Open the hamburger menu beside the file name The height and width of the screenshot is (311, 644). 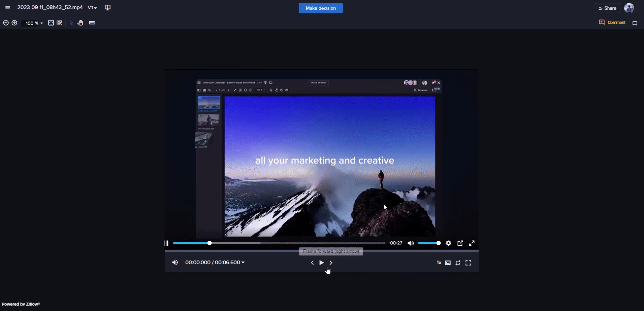point(8,8)
